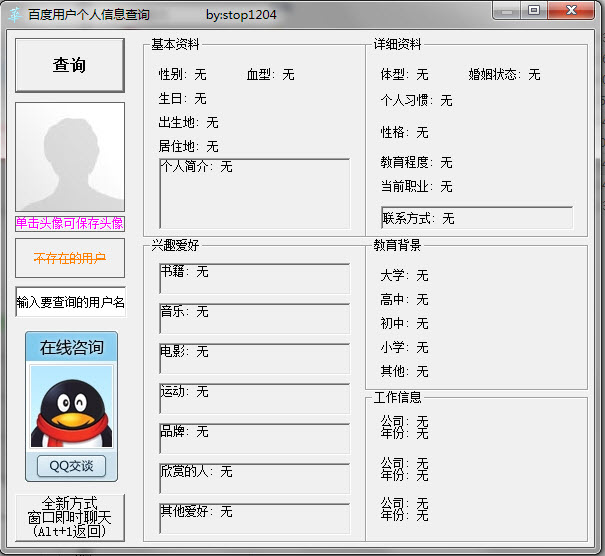Image resolution: width=605 pixels, height=556 pixels.
Task: Click the 其他: 无 education label
Action: point(404,371)
